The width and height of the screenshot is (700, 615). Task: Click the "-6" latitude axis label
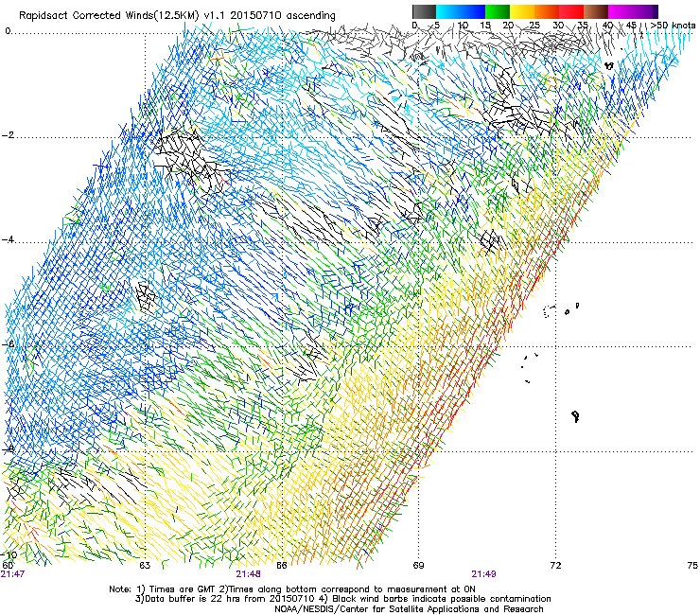8,344
